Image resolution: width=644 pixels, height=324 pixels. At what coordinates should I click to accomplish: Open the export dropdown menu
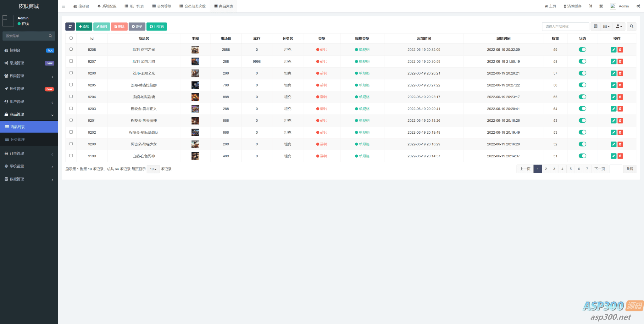[x=619, y=27]
